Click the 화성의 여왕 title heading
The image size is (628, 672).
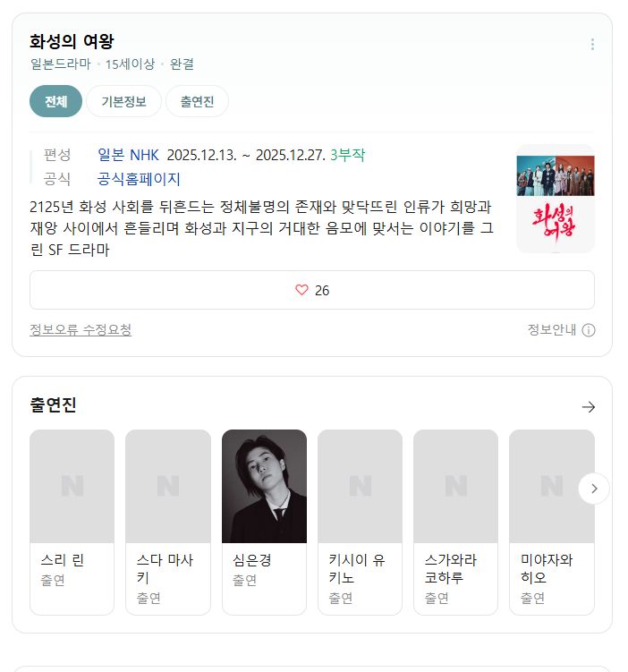tap(72, 41)
